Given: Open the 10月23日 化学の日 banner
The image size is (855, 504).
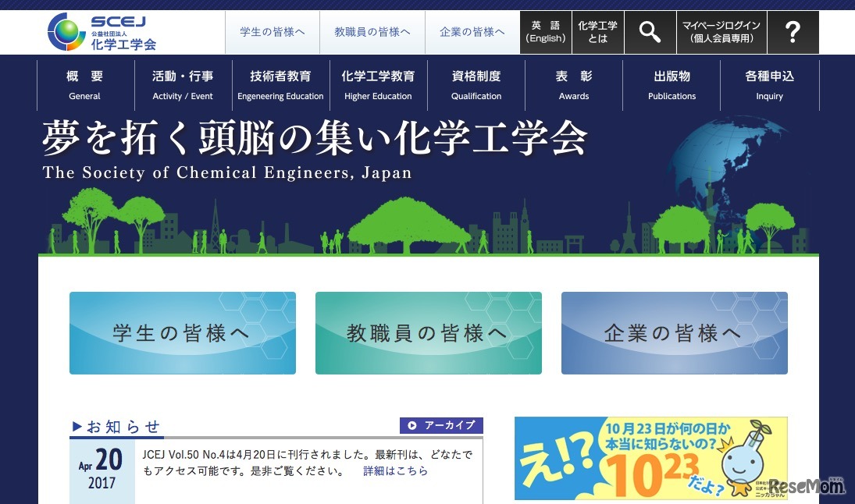Looking at the screenshot, I should point(651,458).
